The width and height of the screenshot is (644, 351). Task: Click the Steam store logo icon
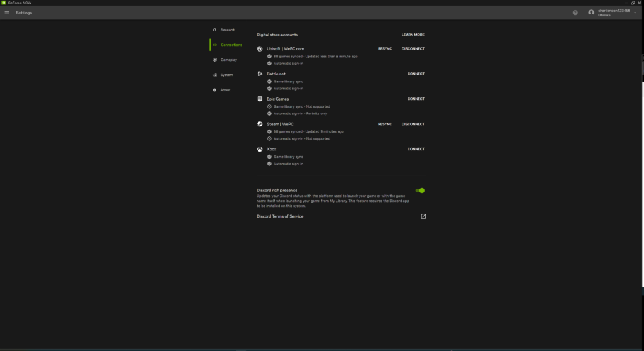pos(260,125)
